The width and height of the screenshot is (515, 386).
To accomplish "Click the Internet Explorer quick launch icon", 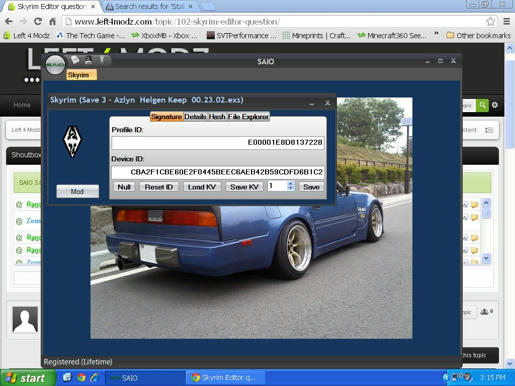I will [x=95, y=378].
